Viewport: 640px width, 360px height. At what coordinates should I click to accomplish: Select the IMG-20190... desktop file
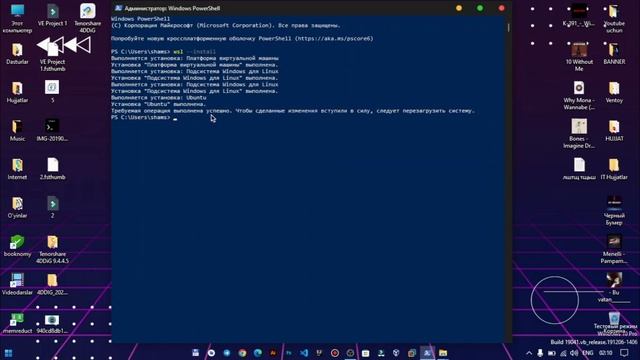[52, 131]
